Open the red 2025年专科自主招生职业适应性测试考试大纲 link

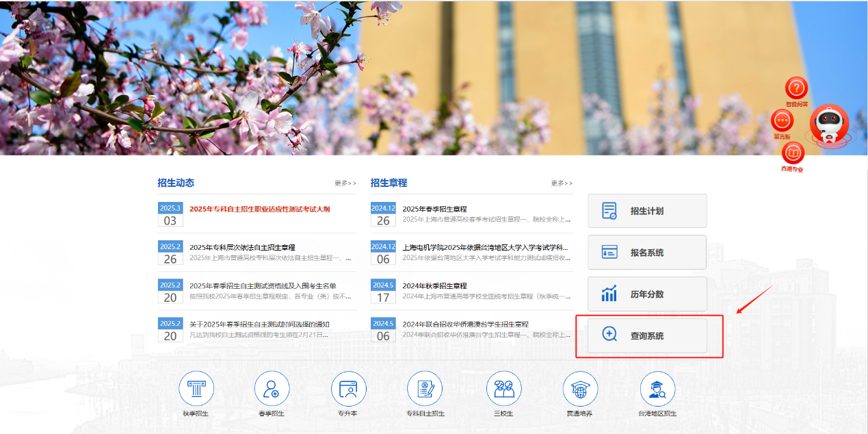260,209
